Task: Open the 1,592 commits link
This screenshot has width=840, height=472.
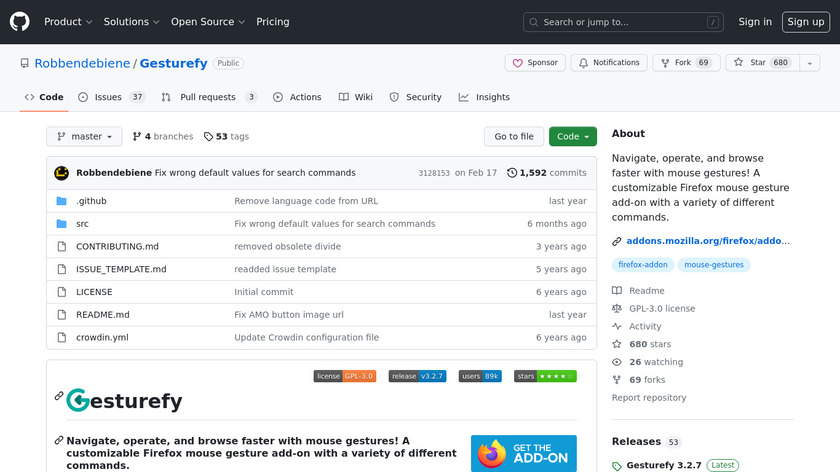Action: pos(546,173)
